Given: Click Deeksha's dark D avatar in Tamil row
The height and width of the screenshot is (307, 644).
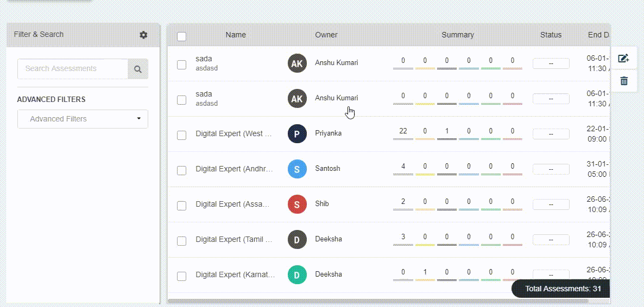Looking at the screenshot, I should point(298,240).
